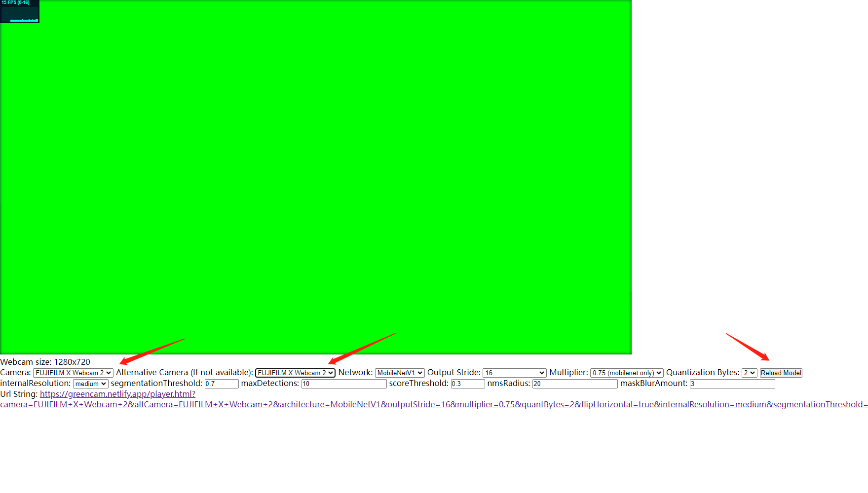Click the Reload Model button

pos(781,373)
